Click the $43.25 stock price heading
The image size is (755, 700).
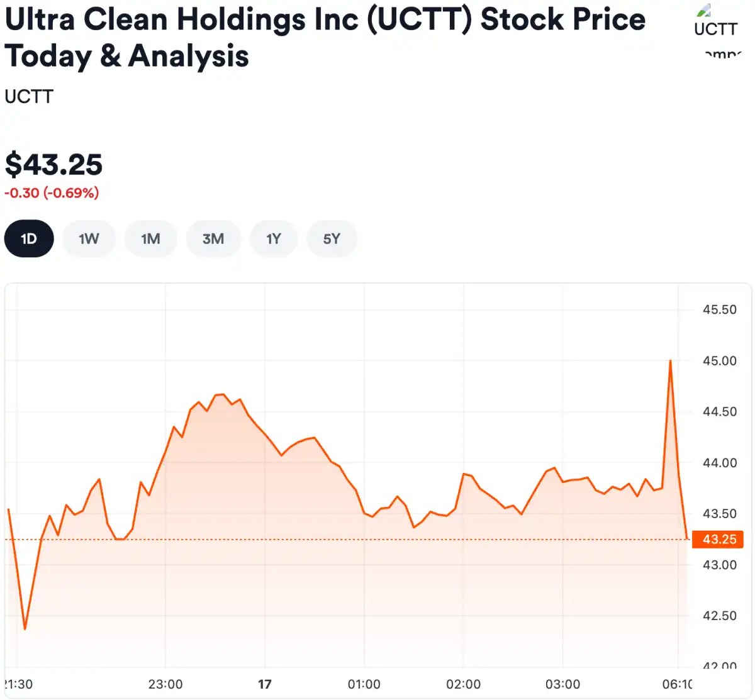coord(53,165)
